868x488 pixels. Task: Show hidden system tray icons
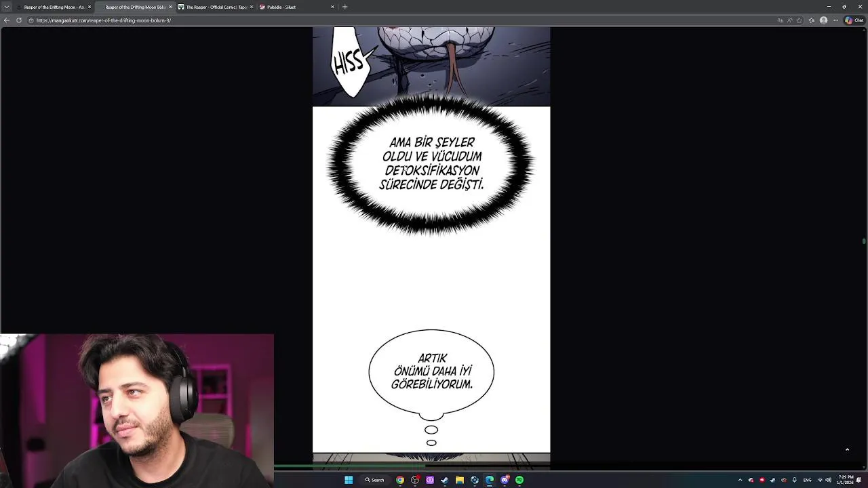[x=740, y=480]
